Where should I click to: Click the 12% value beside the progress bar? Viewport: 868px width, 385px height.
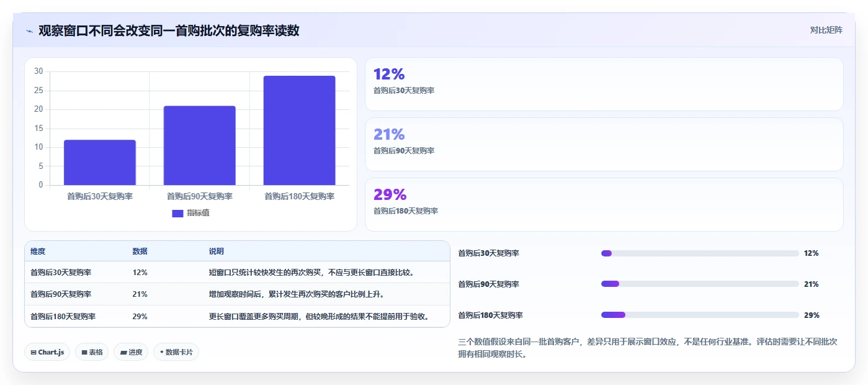point(811,253)
